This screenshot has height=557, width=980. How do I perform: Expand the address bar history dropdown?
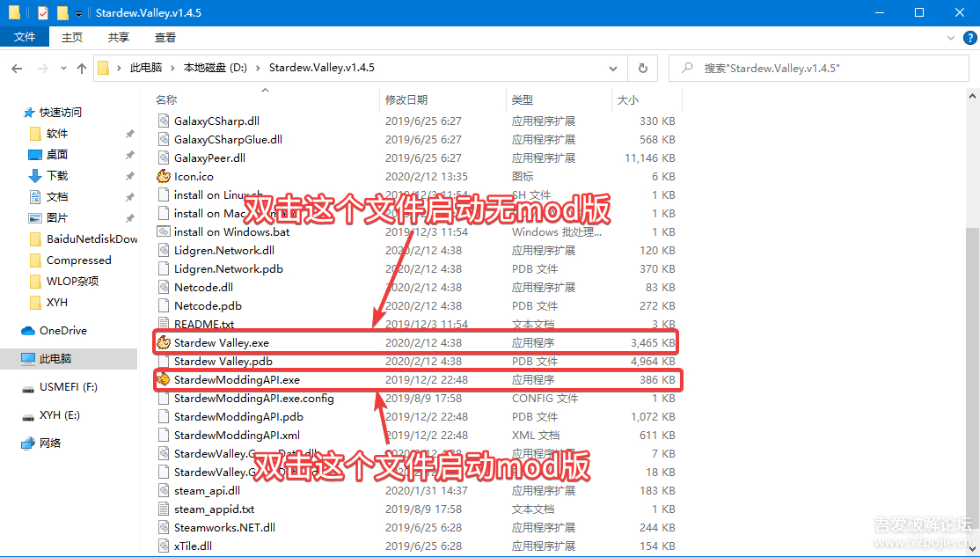pyautogui.click(x=613, y=68)
